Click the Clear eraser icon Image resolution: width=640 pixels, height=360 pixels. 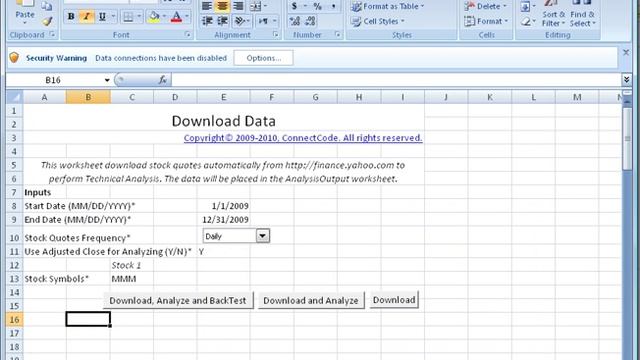(x=525, y=21)
